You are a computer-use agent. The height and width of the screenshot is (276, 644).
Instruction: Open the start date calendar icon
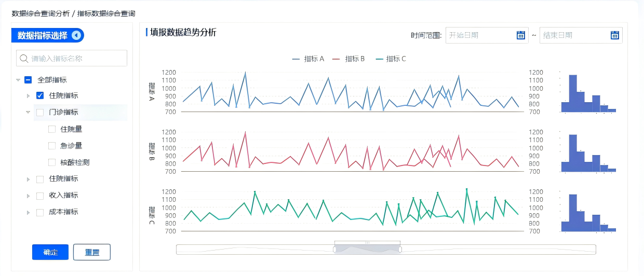(521, 35)
